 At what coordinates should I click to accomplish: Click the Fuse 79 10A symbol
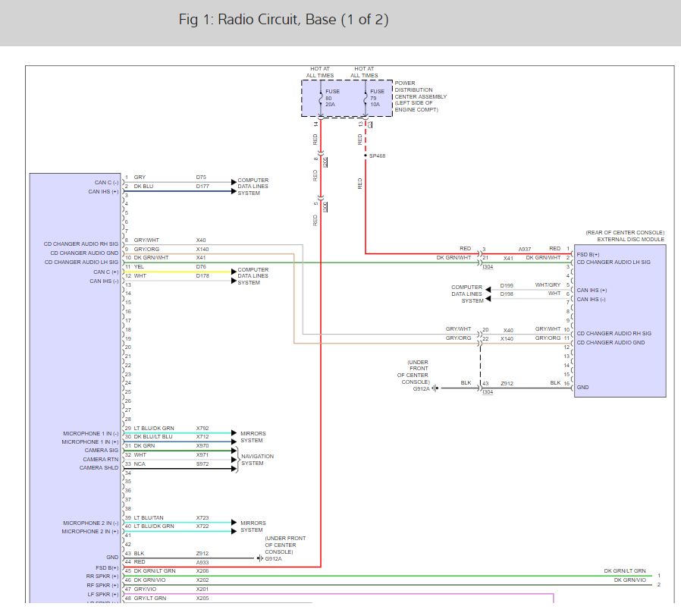tap(366, 99)
